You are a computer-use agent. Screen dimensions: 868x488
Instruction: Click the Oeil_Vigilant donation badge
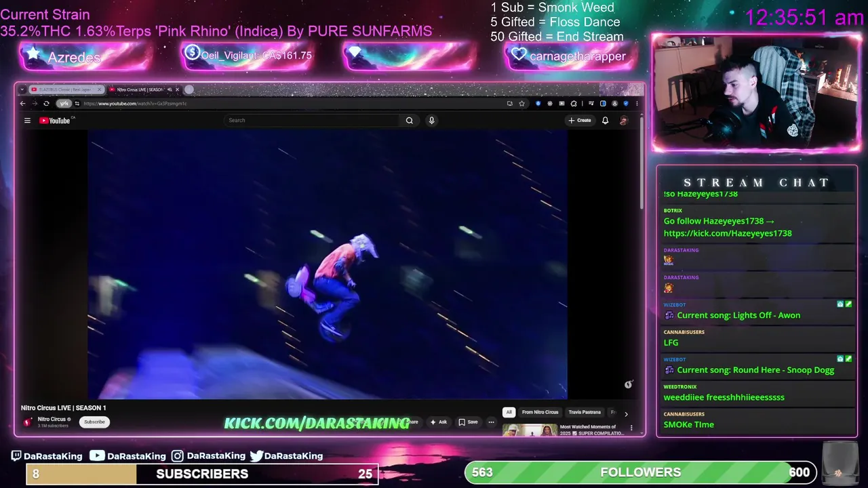click(x=247, y=56)
